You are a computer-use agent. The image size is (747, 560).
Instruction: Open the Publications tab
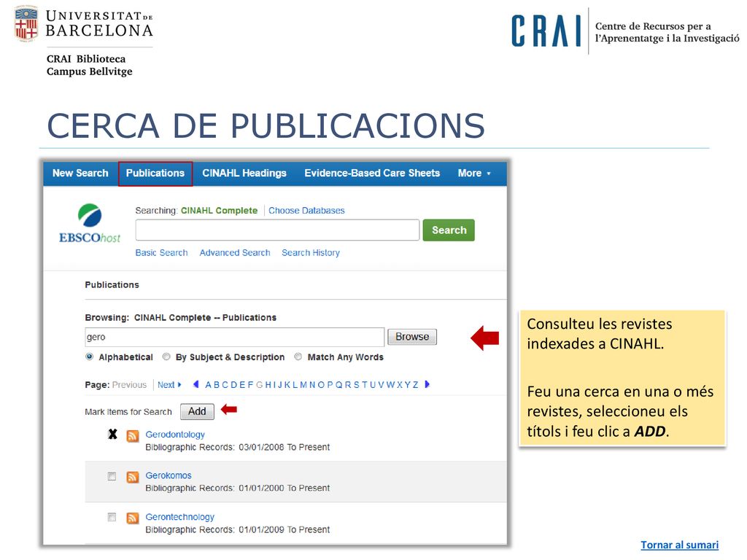coord(155,174)
